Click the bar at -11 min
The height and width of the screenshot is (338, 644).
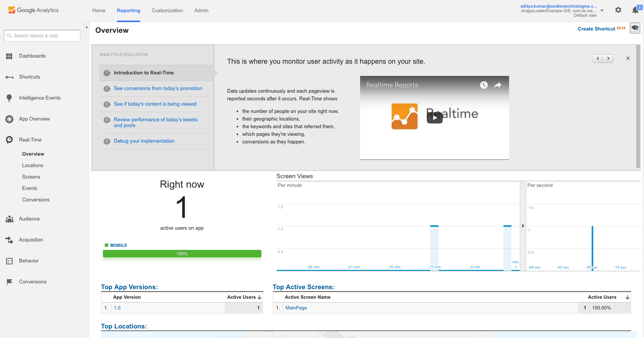tap(434, 248)
